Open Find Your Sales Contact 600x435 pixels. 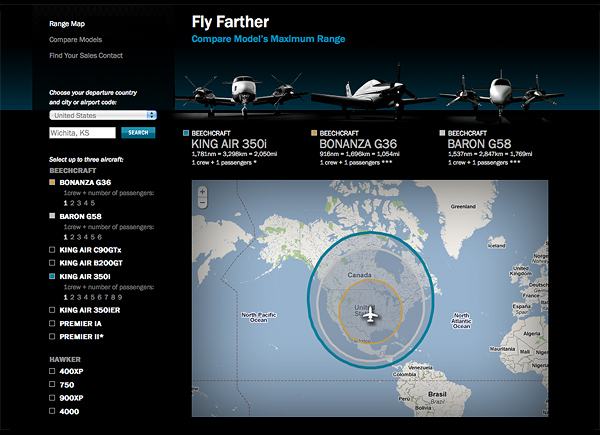pyautogui.click(x=86, y=55)
